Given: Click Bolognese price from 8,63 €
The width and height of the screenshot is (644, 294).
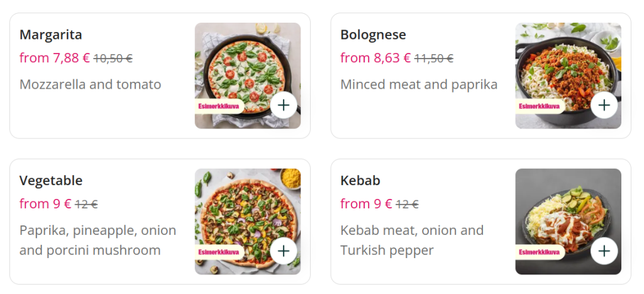Looking at the screenshot, I should tap(375, 58).
